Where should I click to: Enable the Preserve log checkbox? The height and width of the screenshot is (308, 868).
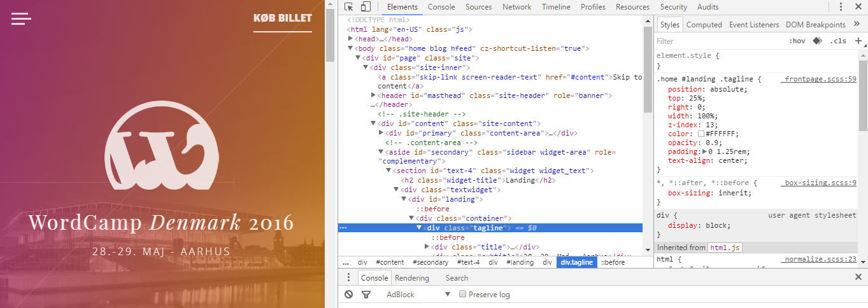[463, 295]
